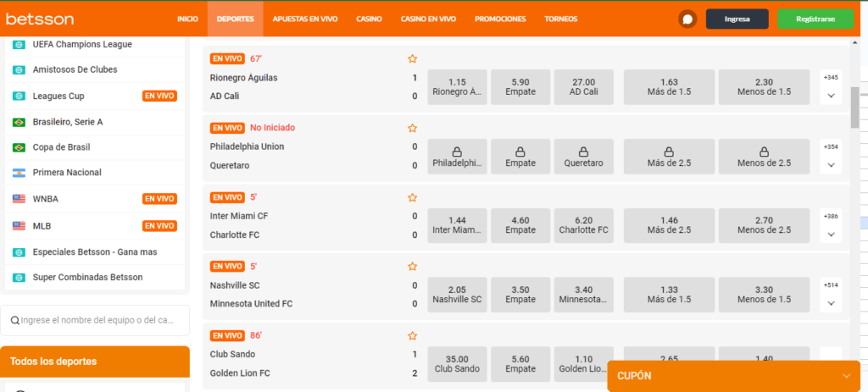
Task: Click the globe icon beside Super Combinadas Betsson
Action: (x=19, y=278)
